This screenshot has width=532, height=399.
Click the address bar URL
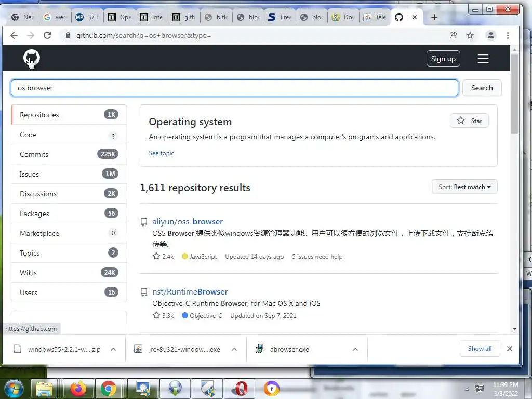pyautogui.click(x=143, y=35)
